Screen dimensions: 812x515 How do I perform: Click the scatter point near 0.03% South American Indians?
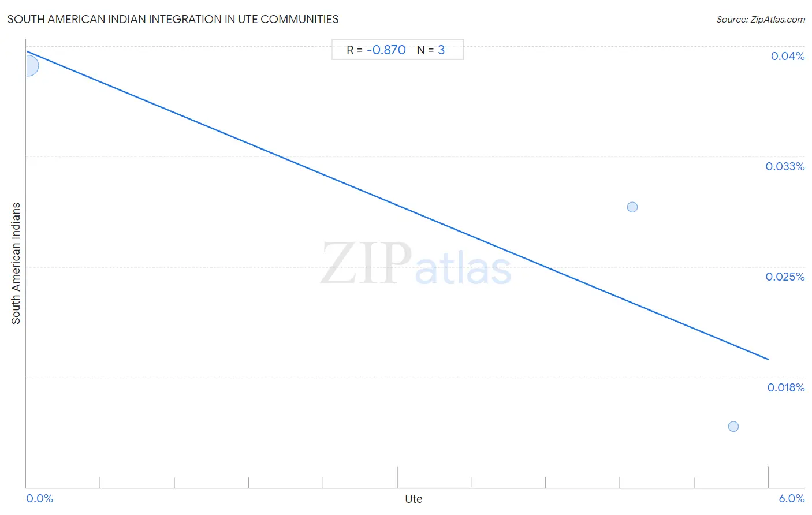632,207
